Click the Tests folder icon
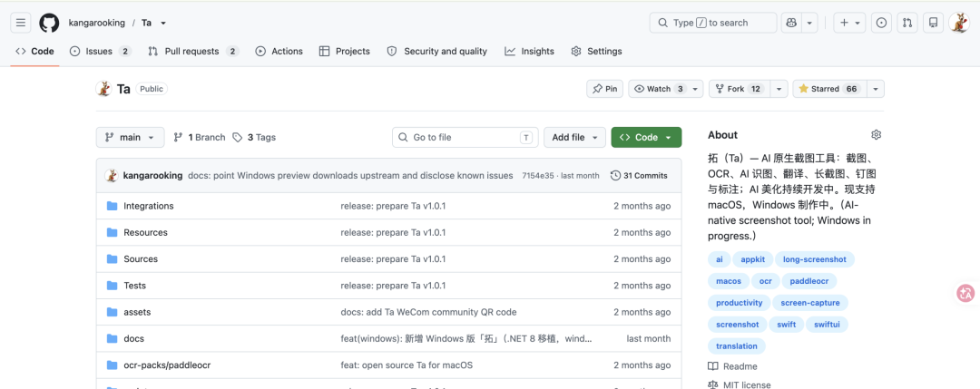 (112, 286)
